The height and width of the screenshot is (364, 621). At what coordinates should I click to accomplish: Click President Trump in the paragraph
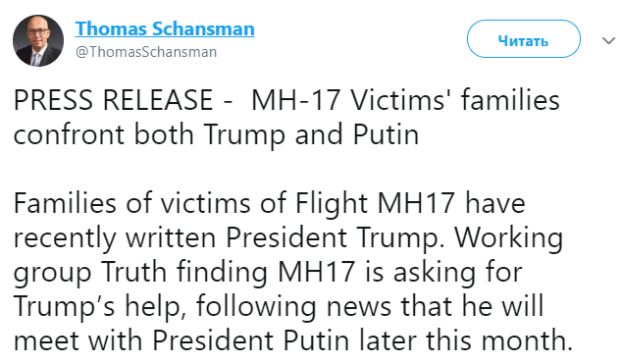tap(334, 238)
